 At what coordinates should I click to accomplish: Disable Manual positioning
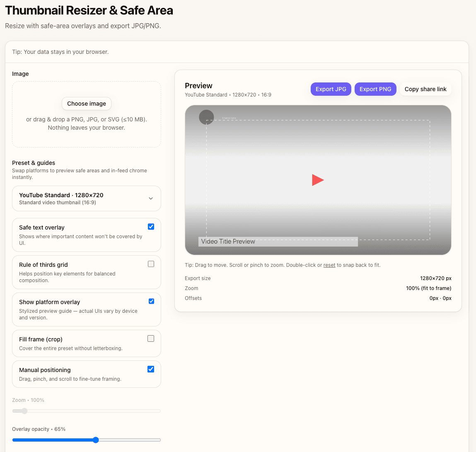[151, 369]
